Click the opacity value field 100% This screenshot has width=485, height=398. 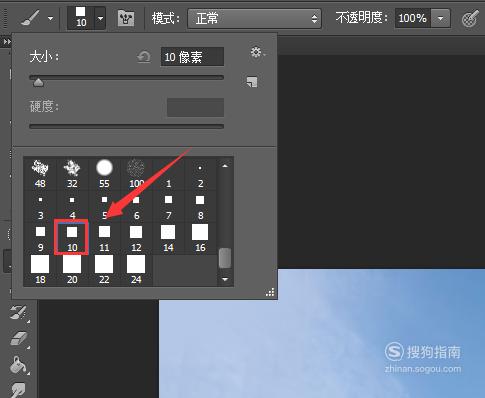pyautogui.click(x=413, y=18)
